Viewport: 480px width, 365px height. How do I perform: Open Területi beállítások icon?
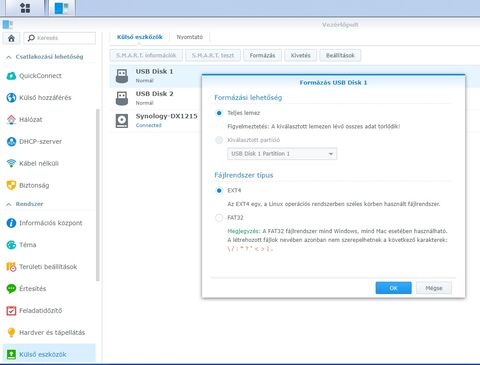click(11, 267)
